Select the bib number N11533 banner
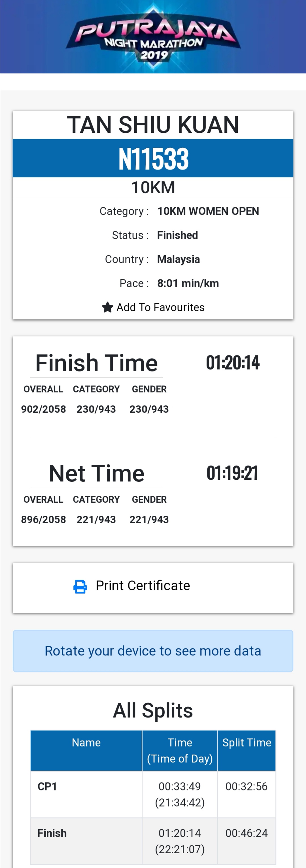The image size is (306, 868). pyautogui.click(x=153, y=158)
